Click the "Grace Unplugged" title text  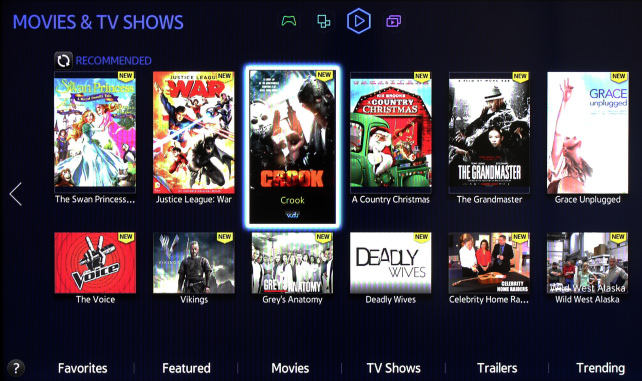(x=588, y=199)
